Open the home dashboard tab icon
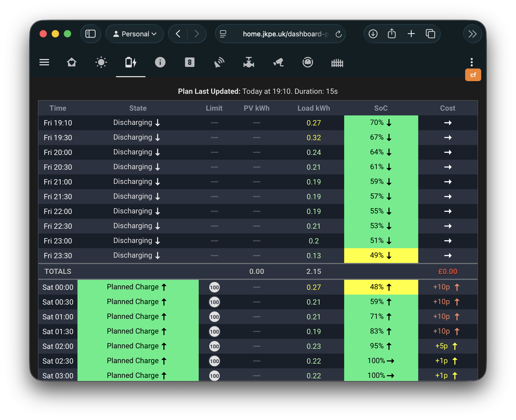The image size is (516, 420). click(71, 63)
